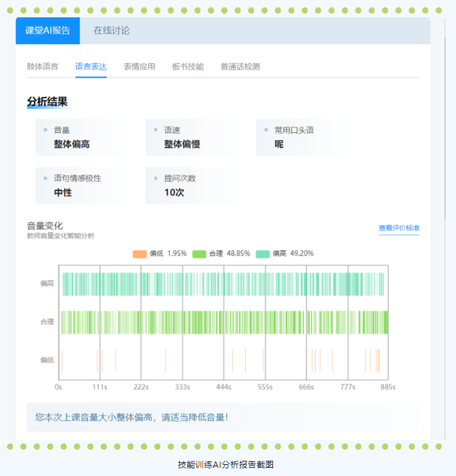Open the 在线讨论 tab
This screenshot has width=456, height=476.
pos(112,30)
